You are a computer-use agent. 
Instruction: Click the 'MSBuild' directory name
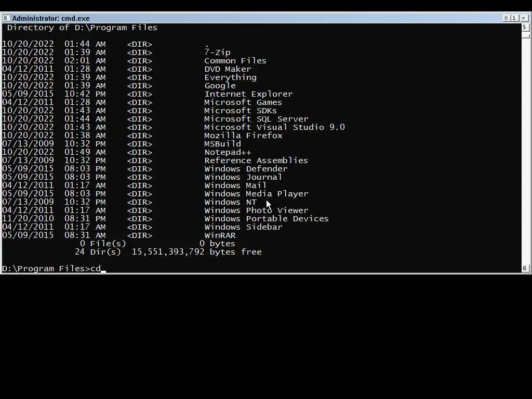point(222,144)
